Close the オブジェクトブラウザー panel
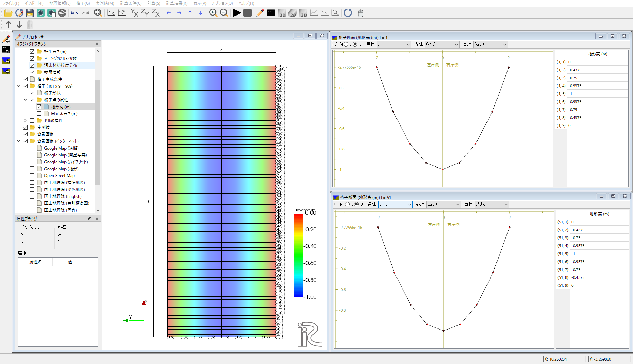The height and width of the screenshot is (364, 633). click(97, 44)
